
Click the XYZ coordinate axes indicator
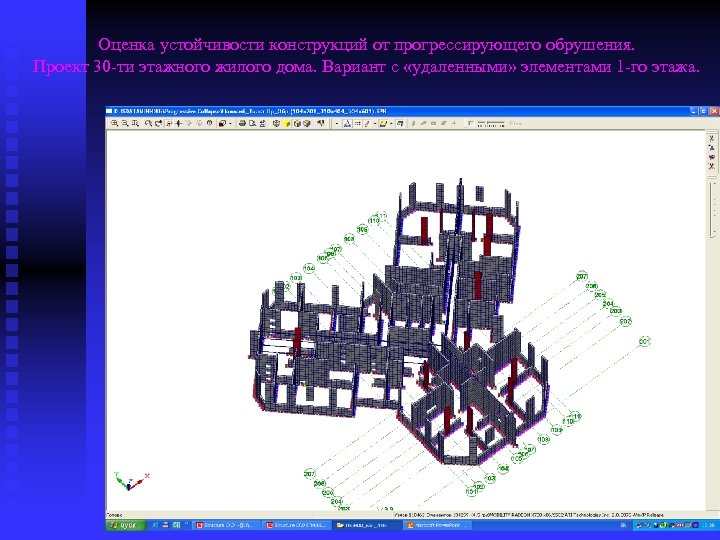coord(131,481)
